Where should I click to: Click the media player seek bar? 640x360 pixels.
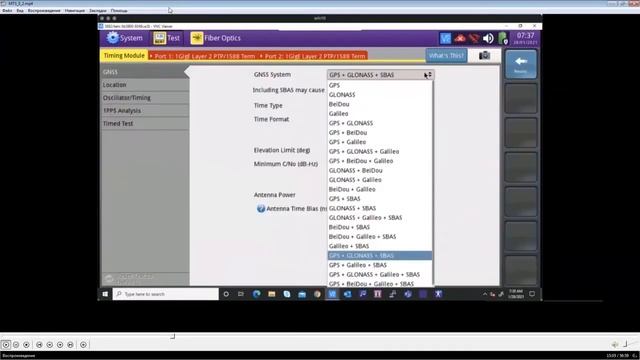coord(320,336)
